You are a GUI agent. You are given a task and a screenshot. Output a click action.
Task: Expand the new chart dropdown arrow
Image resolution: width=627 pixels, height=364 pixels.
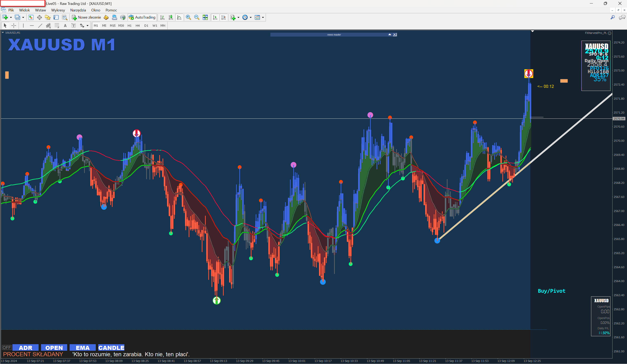[x=11, y=17]
